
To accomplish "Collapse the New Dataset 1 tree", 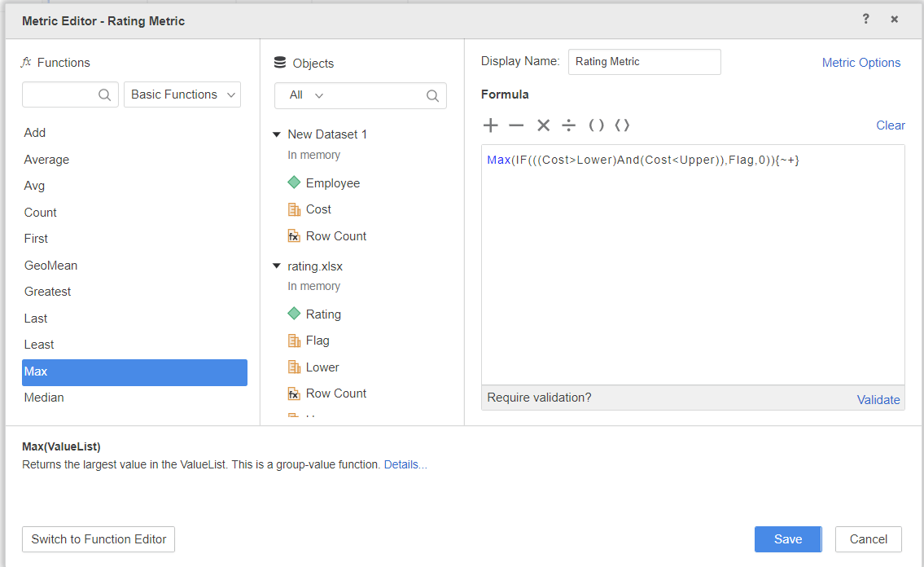I will (277, 134).
